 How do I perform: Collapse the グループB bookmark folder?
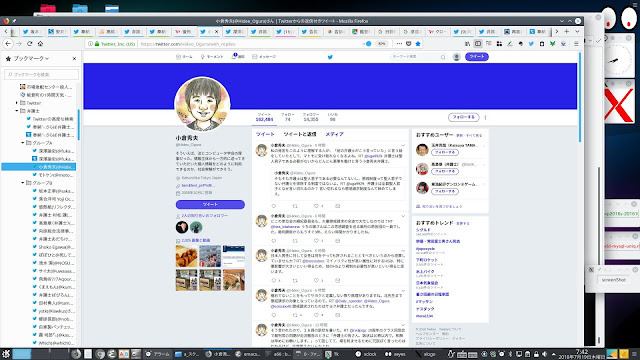pos(23,183)
